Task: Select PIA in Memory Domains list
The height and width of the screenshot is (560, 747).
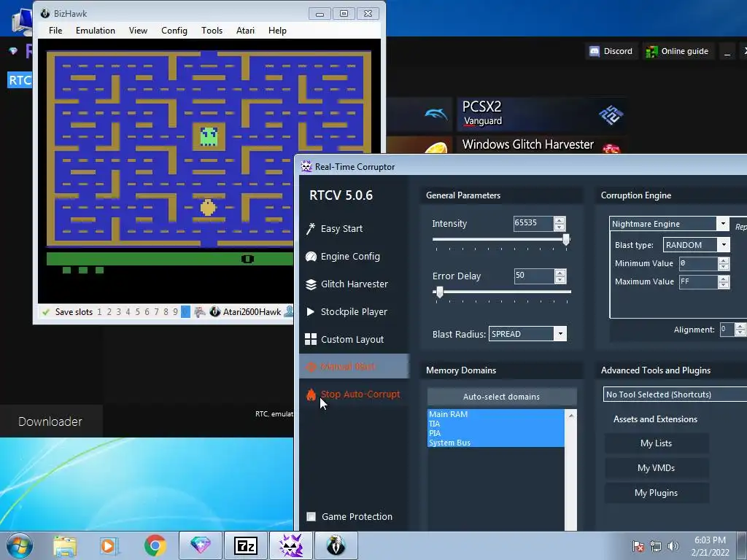Action: (495, 433)
